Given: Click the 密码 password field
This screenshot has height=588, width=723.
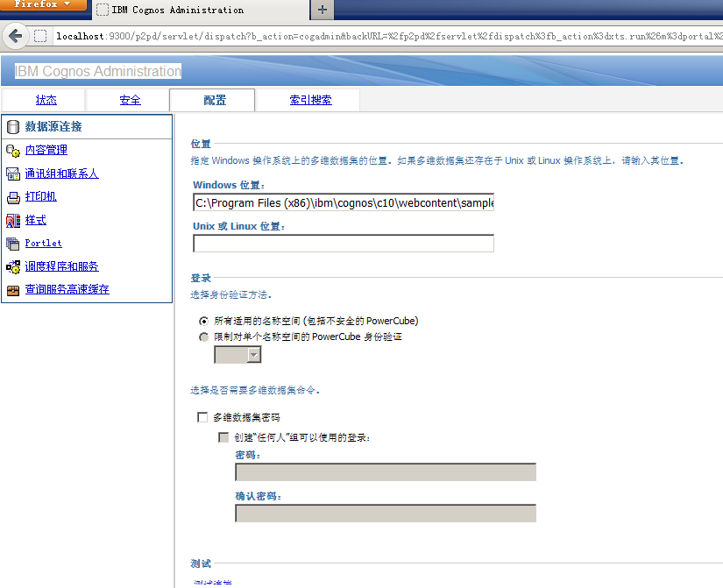Looking at the screenshot, I should click(386, 472).
